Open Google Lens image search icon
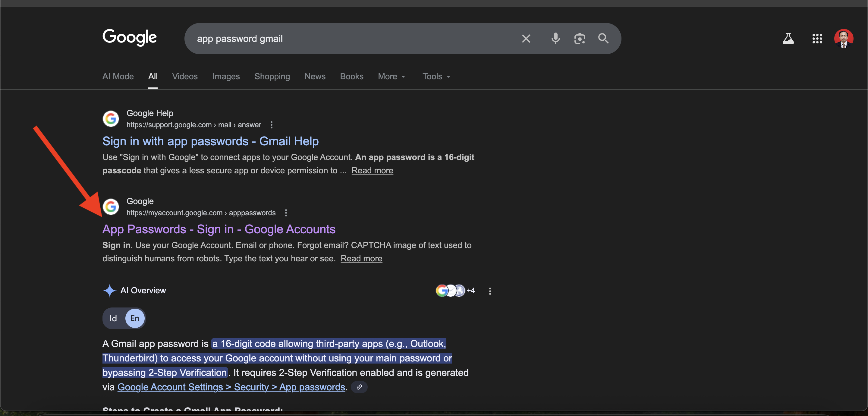868x416 pixels. (580, 39)
